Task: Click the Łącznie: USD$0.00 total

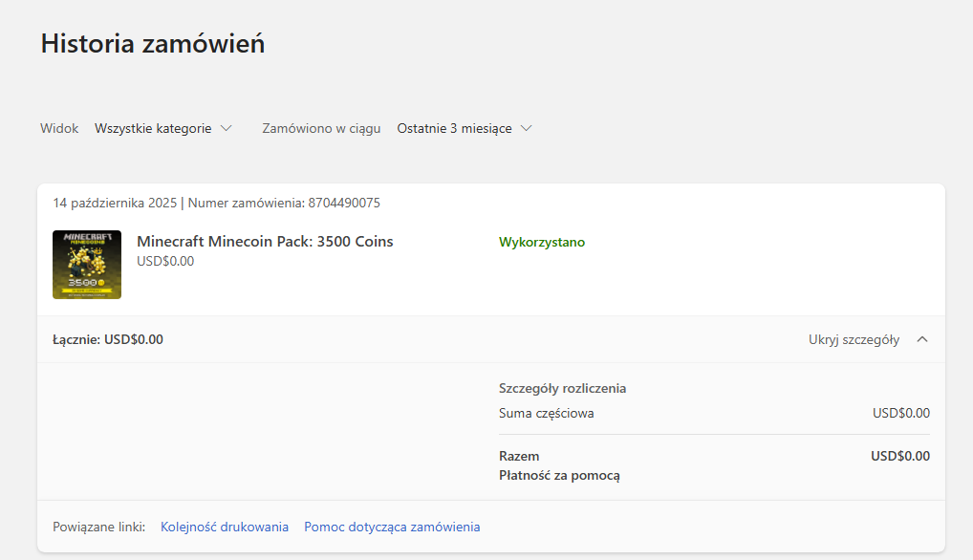Action: click(108, 339)
